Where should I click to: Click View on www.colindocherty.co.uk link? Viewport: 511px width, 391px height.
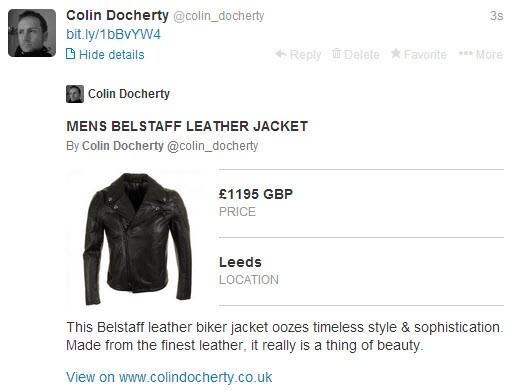coord(169,377)
